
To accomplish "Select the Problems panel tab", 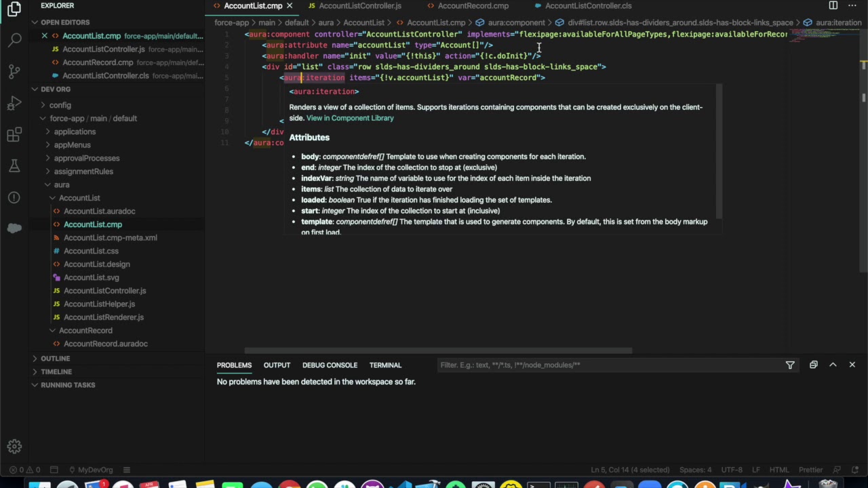I will click(x=234, y=365).
